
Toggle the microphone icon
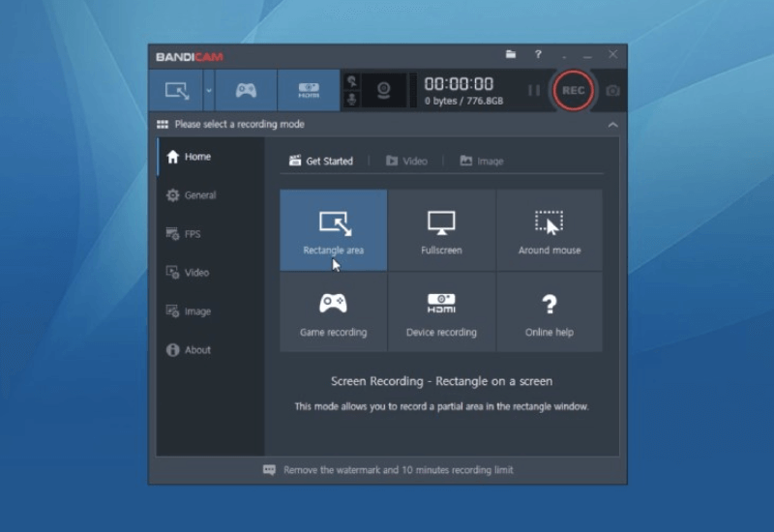[351, 100]
